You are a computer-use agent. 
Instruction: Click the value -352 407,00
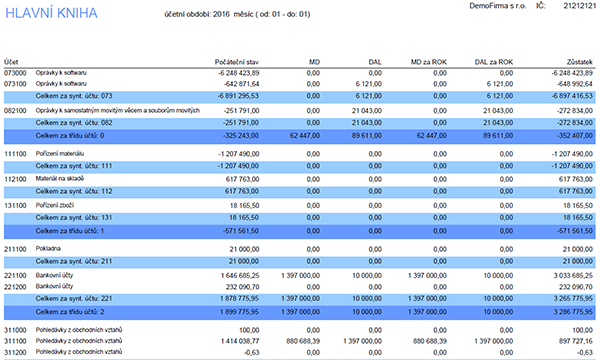pyautogui.click(x=575, y=136)
